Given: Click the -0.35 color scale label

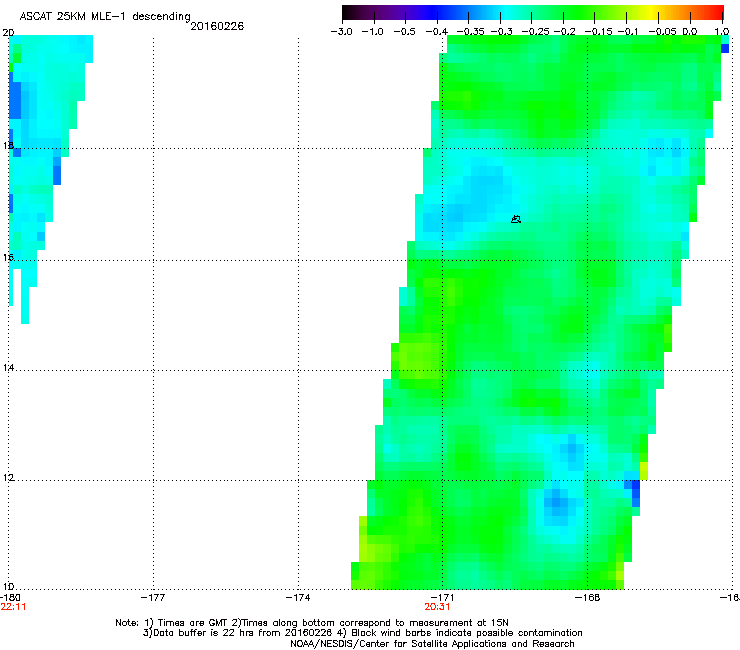Looking at the screenshot, I should click(471, 32).
